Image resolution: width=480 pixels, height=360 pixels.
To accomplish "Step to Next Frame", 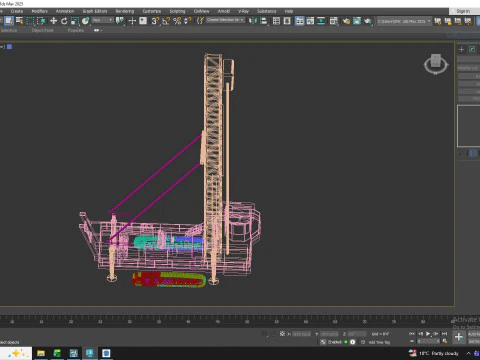I will point(436,333).
